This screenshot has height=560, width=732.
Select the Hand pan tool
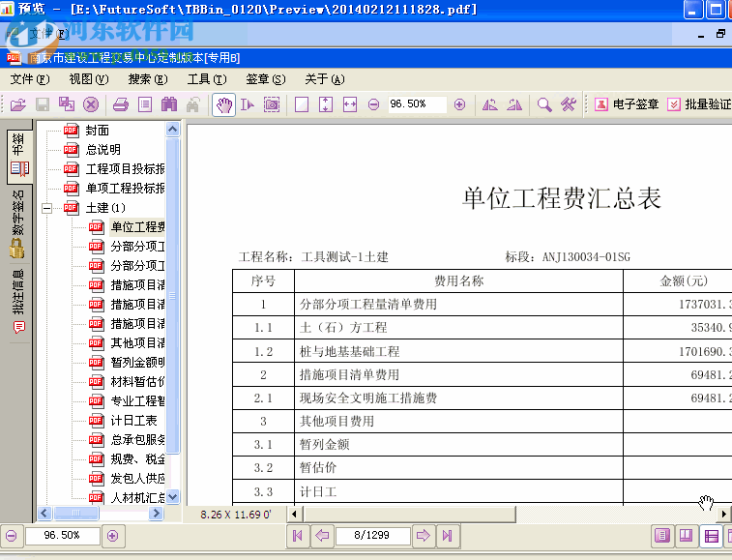tap(224, 104)
